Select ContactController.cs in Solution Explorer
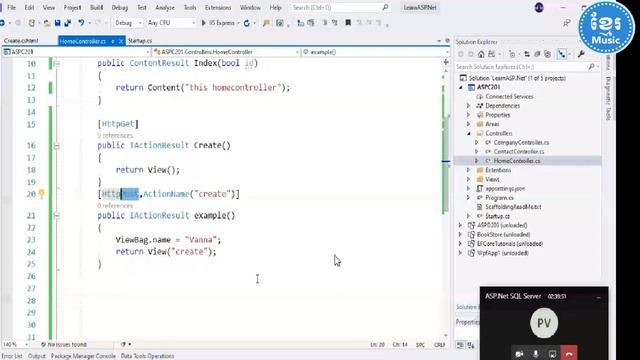The width and height of the screenshot is (640, 360). 519,152
